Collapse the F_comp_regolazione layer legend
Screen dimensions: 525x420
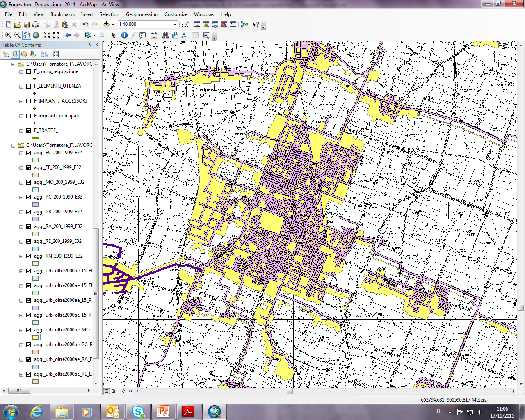21,72
